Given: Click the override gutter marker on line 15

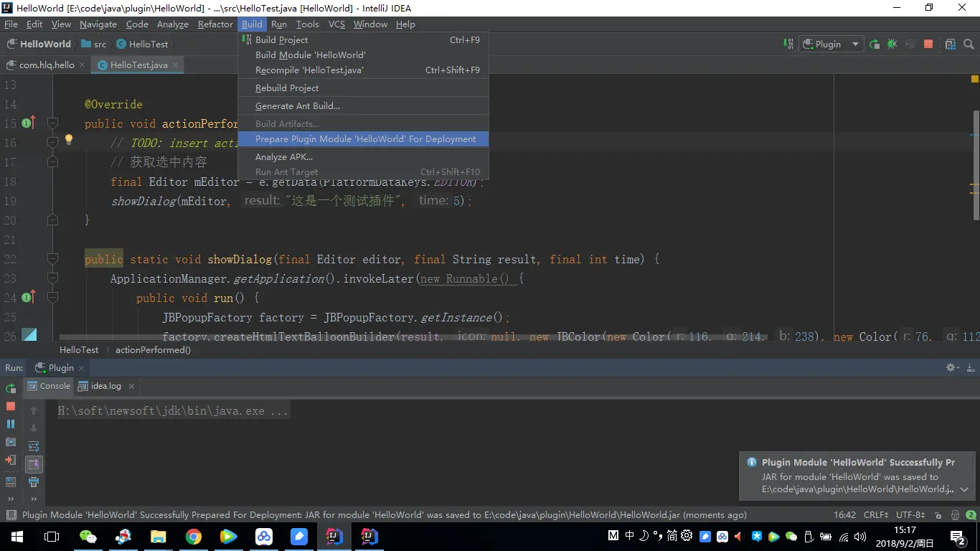Looking at the screenshot, I should [29, 123].
